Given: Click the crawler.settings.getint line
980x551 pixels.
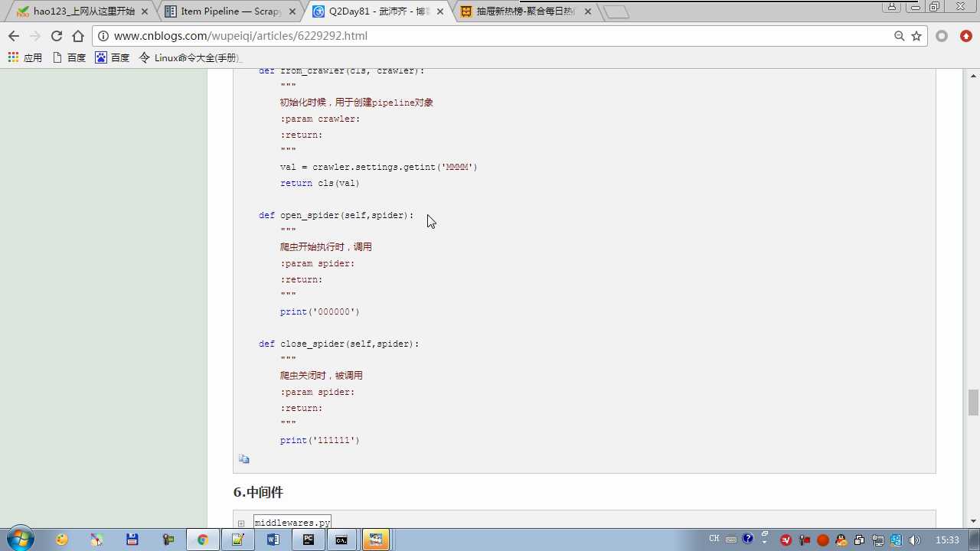Looking at the screenshot, I should (x=378, y=167).
